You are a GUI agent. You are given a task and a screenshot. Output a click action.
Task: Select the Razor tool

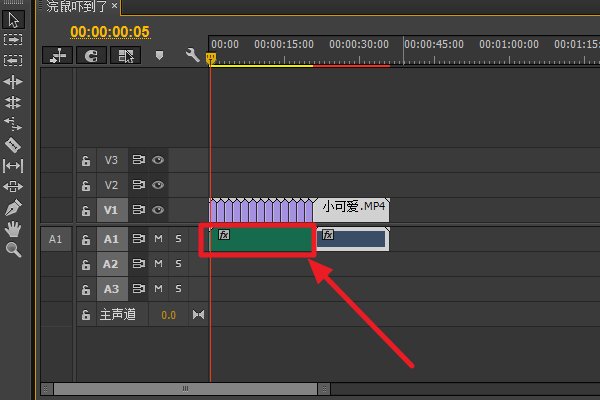(13, 145)
